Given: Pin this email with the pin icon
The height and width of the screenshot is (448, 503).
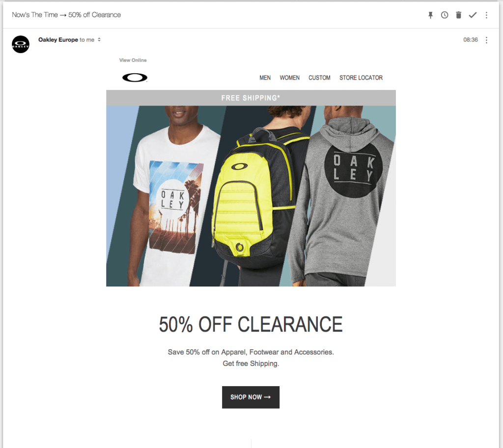Looking at the screenshot, I should [430, 15].
